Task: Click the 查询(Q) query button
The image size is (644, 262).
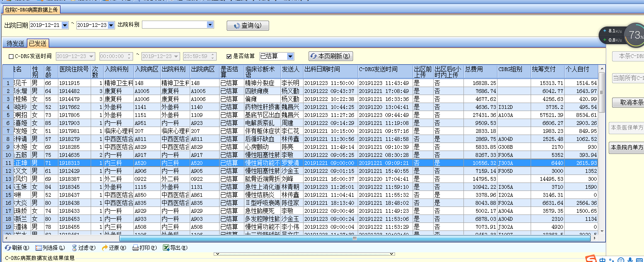Action: 248,26
